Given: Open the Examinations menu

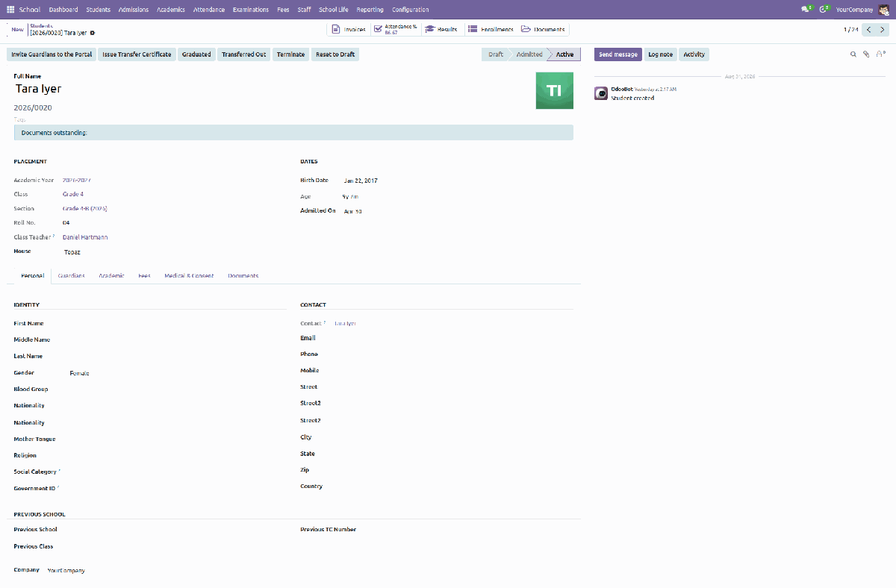Looking at the screenshot, I should click(251, 10).
